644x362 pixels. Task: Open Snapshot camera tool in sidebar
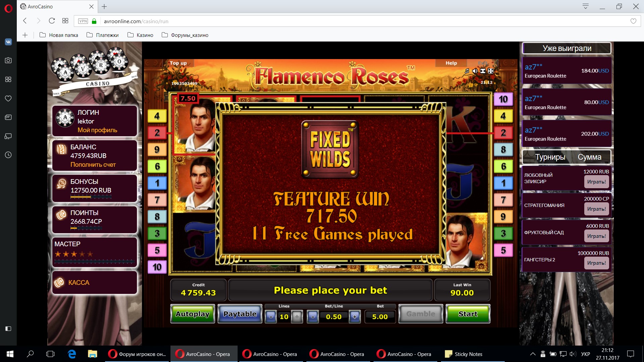8,60
